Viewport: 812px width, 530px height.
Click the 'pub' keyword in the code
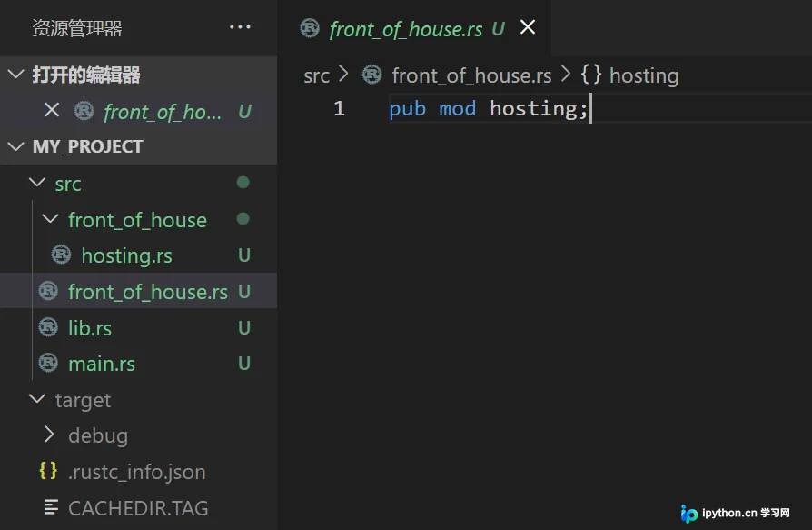tap(408, 109)
